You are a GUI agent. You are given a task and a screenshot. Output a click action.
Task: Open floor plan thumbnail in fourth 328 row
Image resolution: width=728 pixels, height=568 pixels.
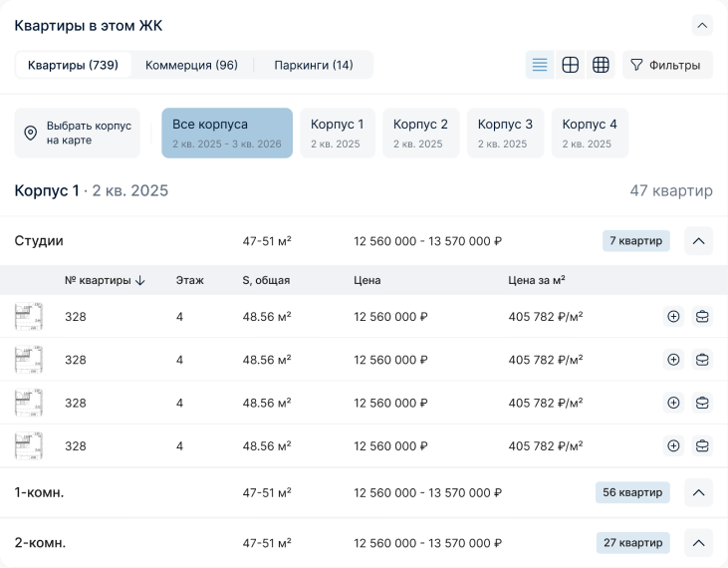(x=29, y=445)
